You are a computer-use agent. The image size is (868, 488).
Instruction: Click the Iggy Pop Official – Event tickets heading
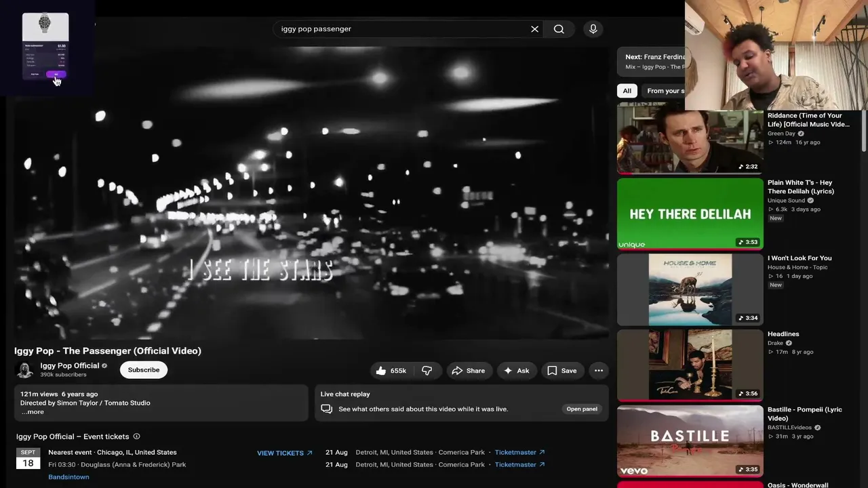coord(73,436)
